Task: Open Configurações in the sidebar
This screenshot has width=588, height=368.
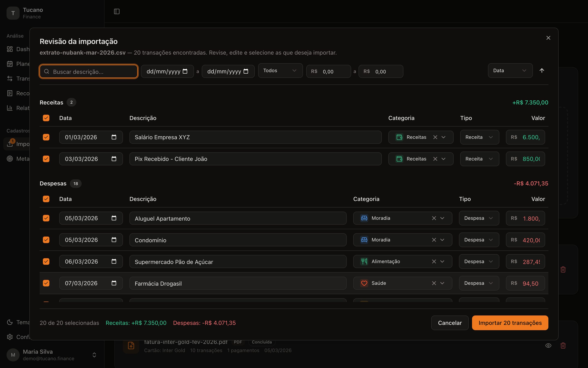Action: click(x=18, y=337)
